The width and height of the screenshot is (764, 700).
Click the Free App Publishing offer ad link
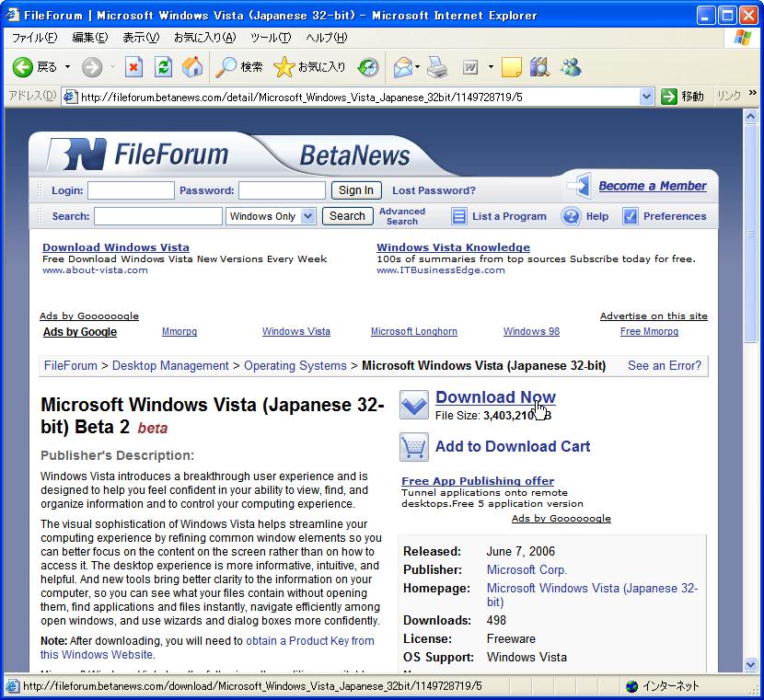coord(478,481)
